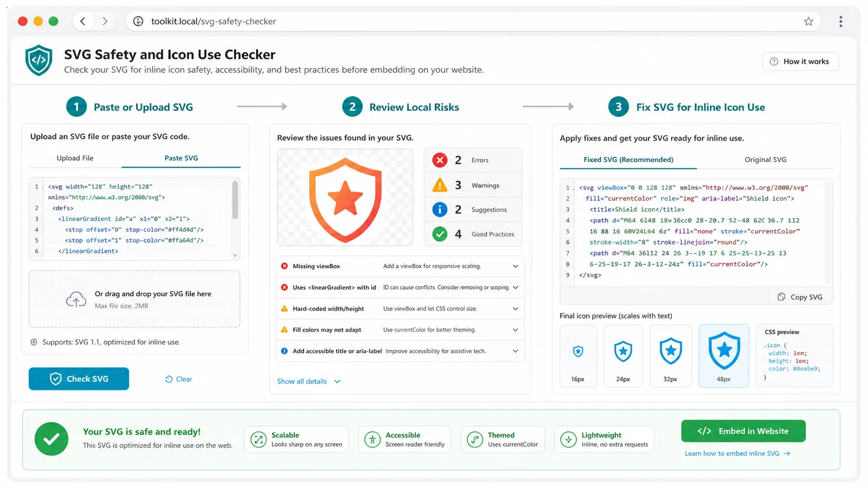The image size is (868, 488).
Task: Bookmark page with the star icon
Action: [x=808, y=21]
